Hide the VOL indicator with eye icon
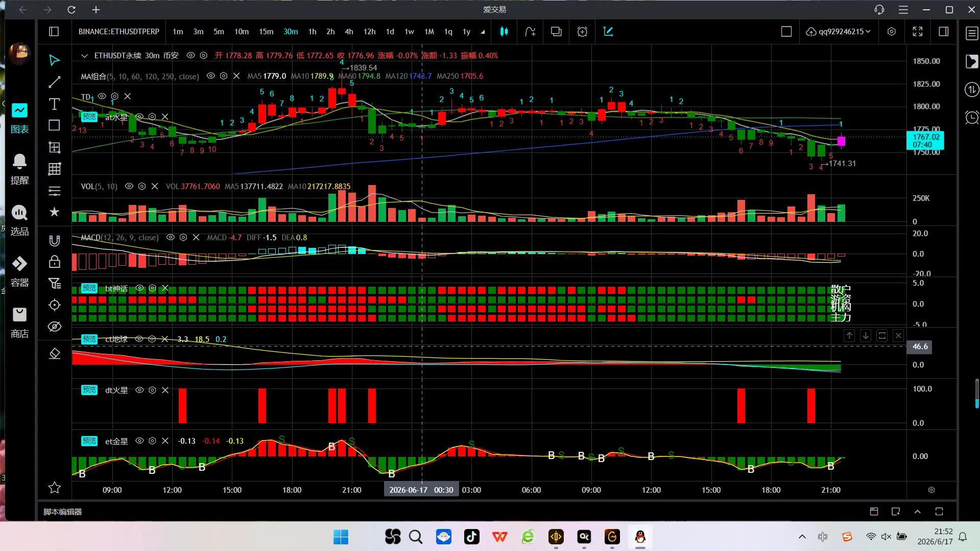This screenshot has width=980, height=551. (x=129, y=186)
